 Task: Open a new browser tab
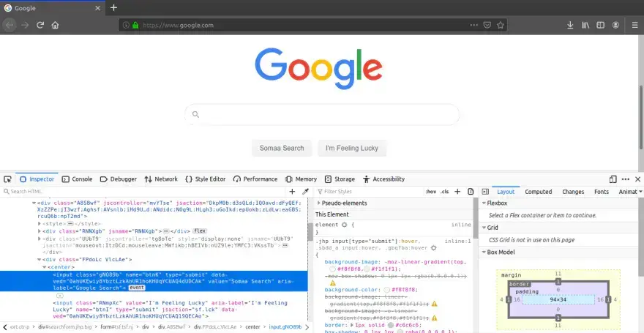click(113, 7)
